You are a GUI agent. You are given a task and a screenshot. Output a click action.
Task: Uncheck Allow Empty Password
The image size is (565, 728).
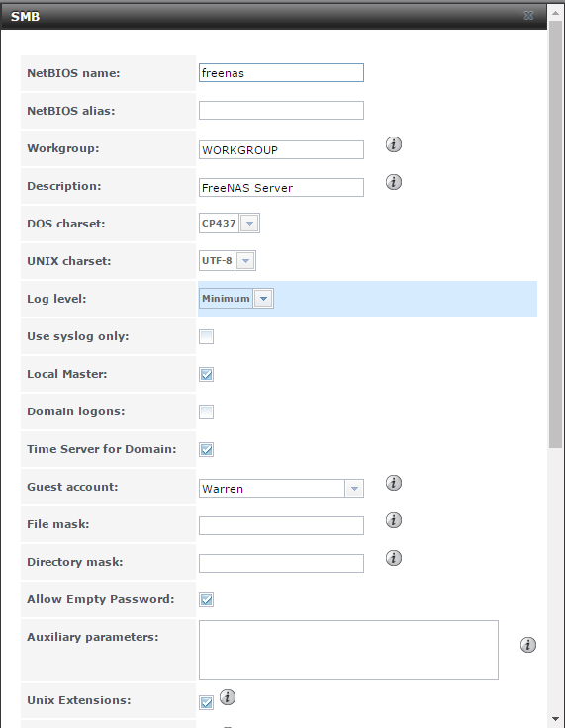(206, 599)
